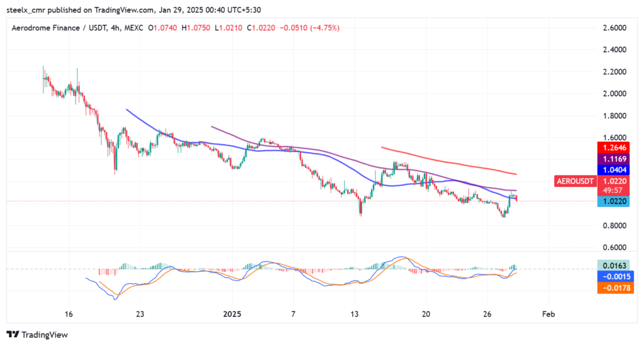Click the 49:57 candle countdown timer
644x346 pixels.
point(613,191)
